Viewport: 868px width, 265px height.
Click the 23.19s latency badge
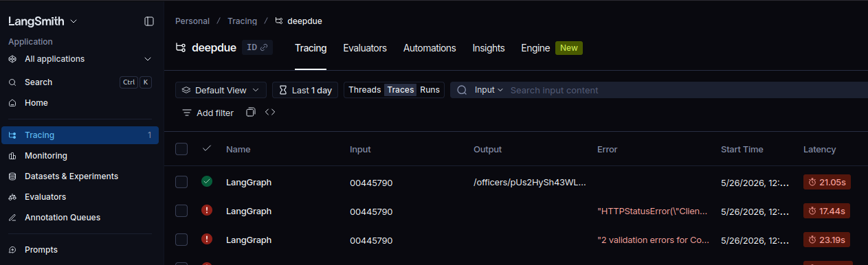(x=827, y=240)
